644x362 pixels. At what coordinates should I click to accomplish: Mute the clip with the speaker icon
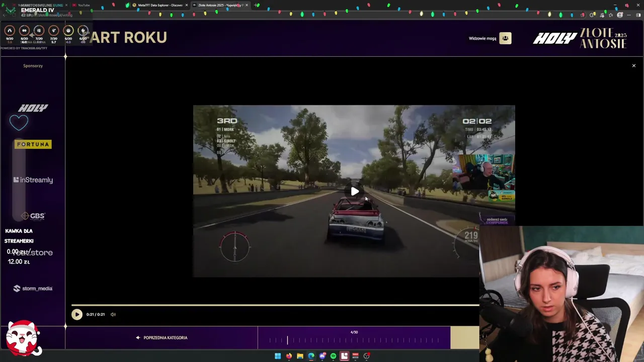coord(113,314)
